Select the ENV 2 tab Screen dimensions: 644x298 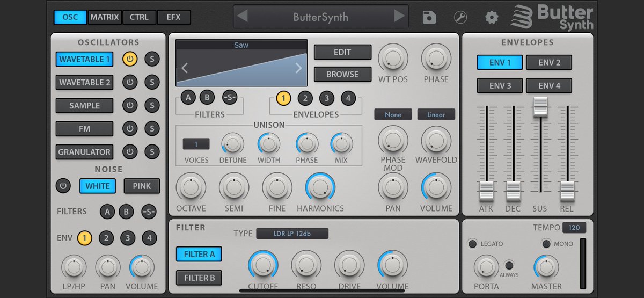(x=549, y=62)
